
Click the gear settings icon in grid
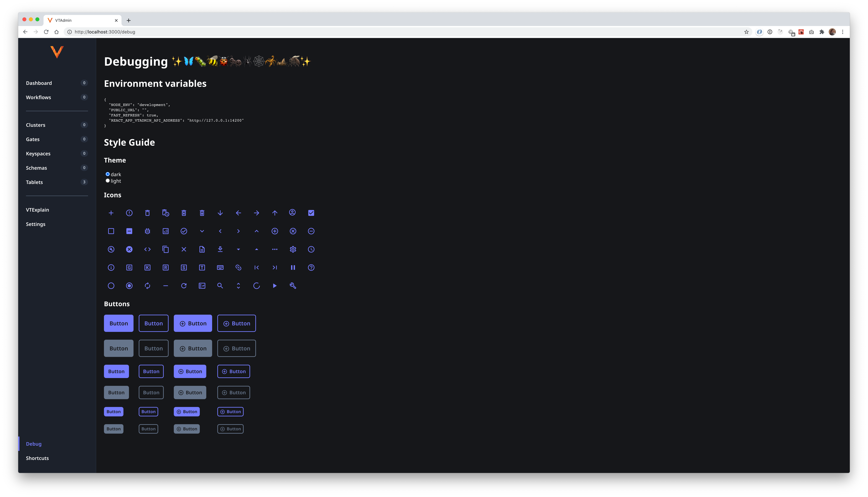tap(293, 249)
